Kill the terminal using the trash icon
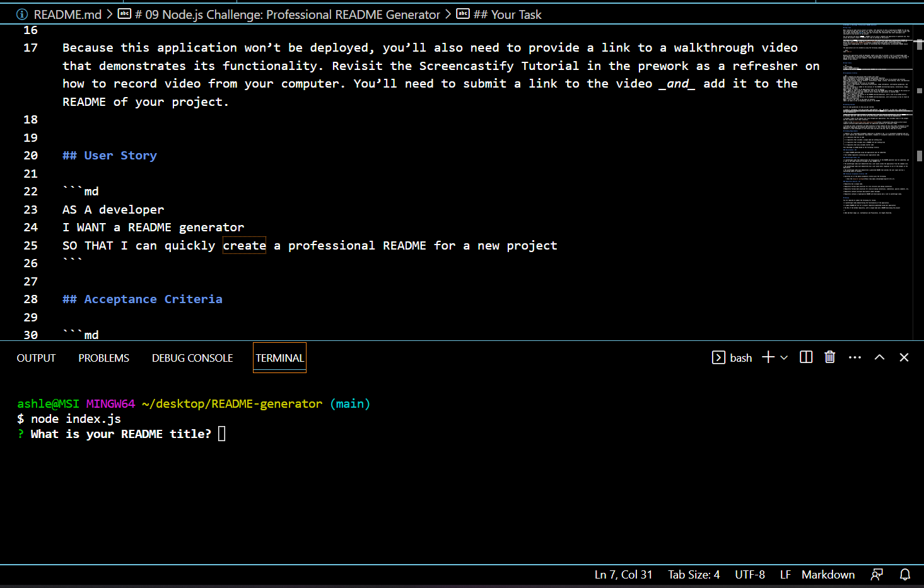Screen dimensions: 924x588 point(829,357)
